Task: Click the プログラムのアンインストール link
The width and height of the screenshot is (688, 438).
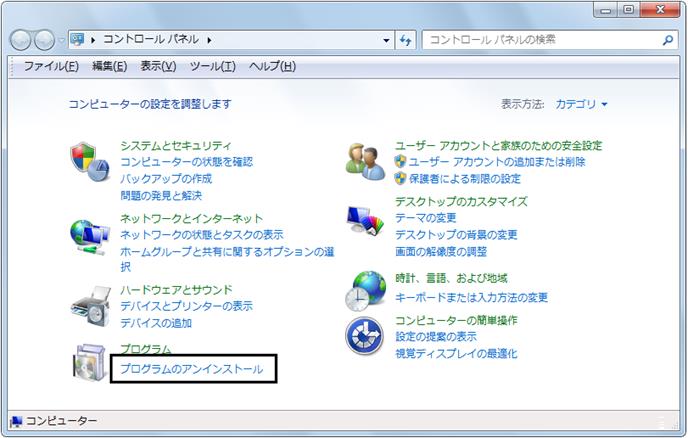Action: pyautogui.click(x=192, y=369)
